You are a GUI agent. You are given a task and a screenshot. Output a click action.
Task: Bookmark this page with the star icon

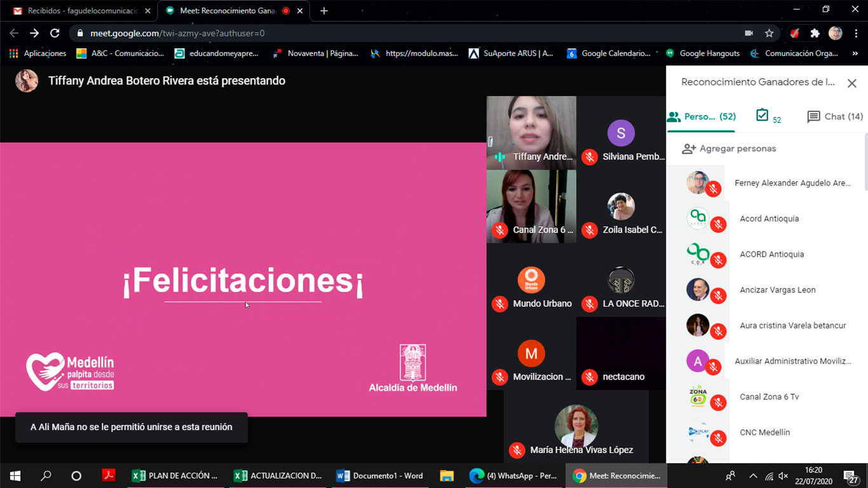[x=769, y=33]
